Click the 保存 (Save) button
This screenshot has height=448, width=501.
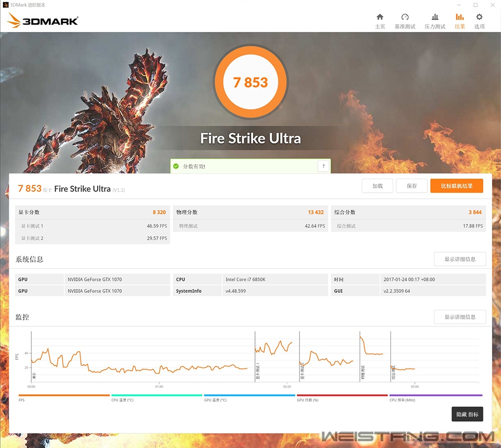(411, 186)
